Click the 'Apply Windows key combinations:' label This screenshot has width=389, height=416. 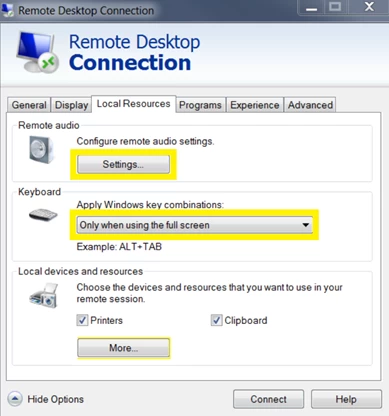(150, 205)
